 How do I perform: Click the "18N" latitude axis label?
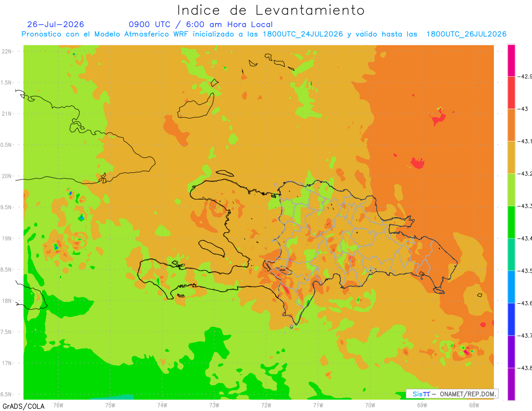tap(8, 301)
